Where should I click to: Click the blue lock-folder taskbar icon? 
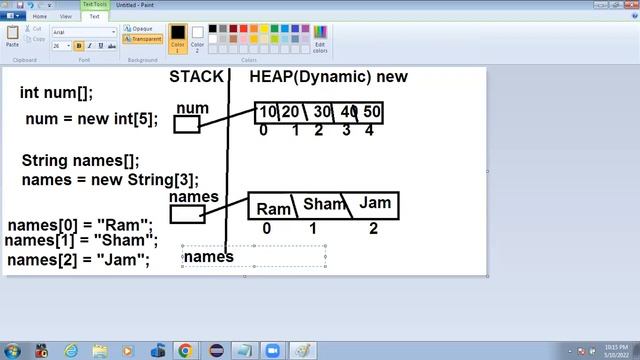click(158, 351)
